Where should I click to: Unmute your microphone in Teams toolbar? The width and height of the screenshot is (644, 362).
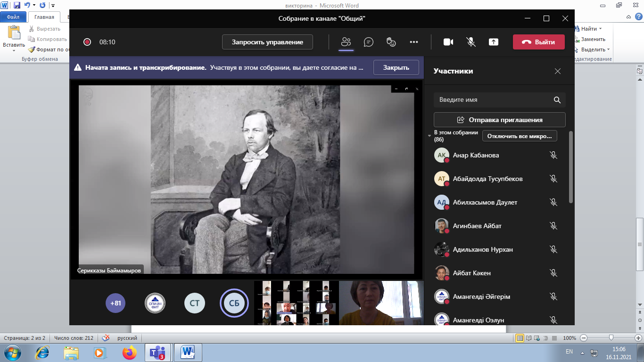(471, 42)
